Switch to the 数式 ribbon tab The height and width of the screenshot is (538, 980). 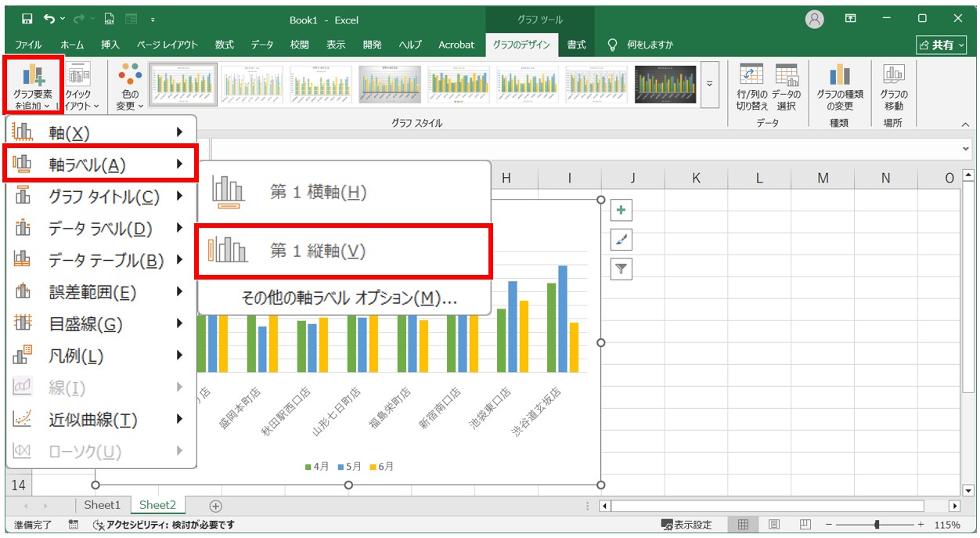tap(225, 45)
